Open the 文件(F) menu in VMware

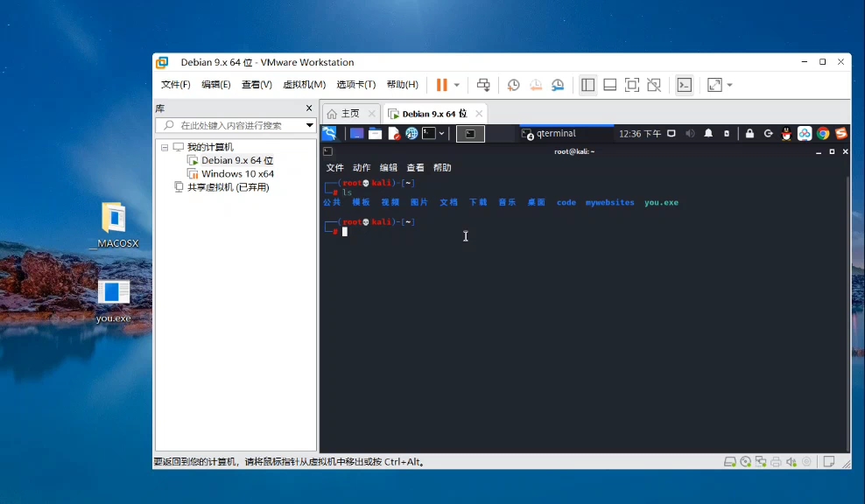(175, 84)
